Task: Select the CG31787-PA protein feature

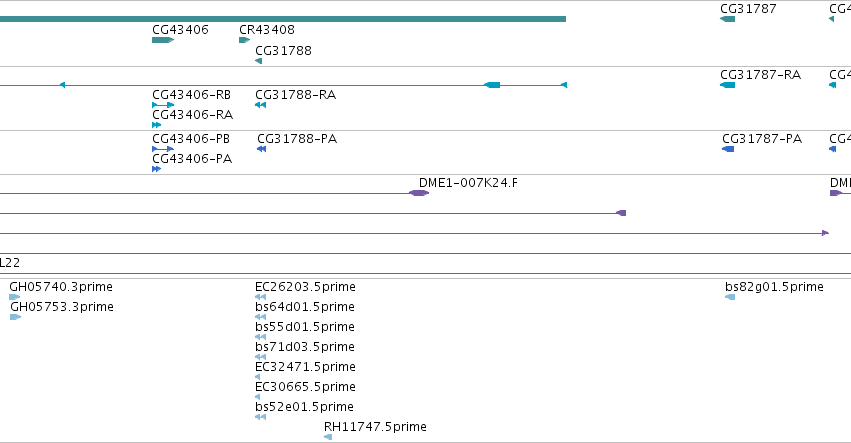Action: coord(728,149)
